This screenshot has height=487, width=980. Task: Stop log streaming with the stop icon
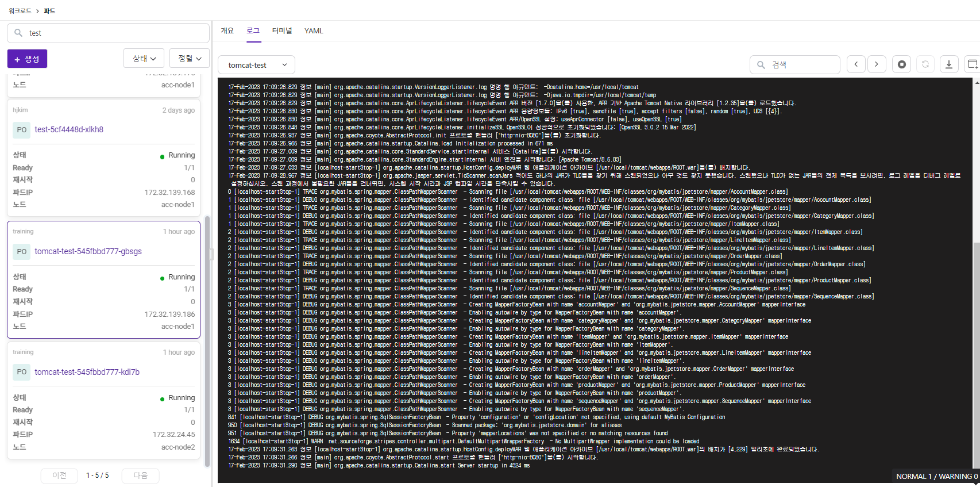click(x=902, y=64)
